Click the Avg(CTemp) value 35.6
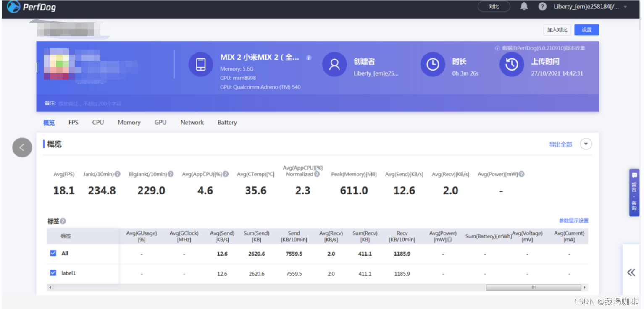Viewport: 644px width, 309px height. click(256, 191)
